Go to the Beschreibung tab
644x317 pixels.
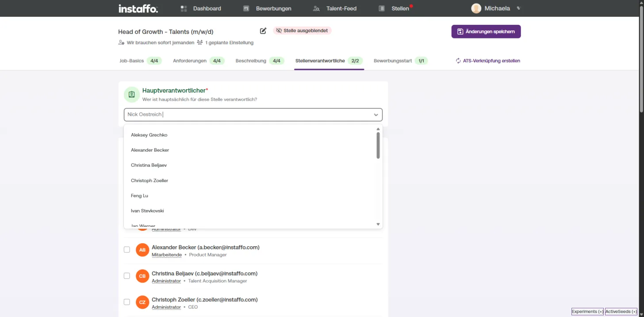coord(259,61)
